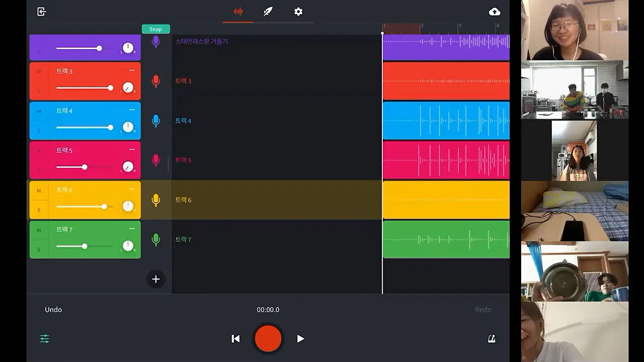The image size is (644, 362).
Task: Select the red 트랙 3 audio clip
Action: pos(446,81)
